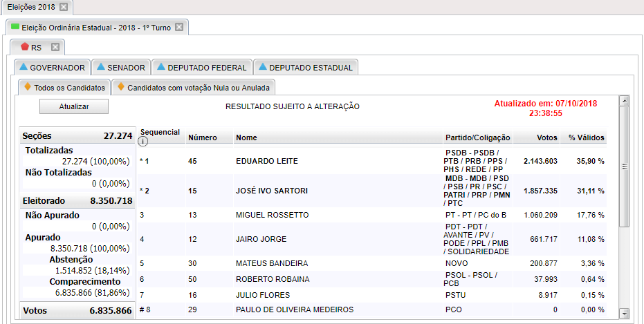This screenshot has height=324, width=644.
Task: Click the # 8 sequencial cell
Action: pos(145,309)
